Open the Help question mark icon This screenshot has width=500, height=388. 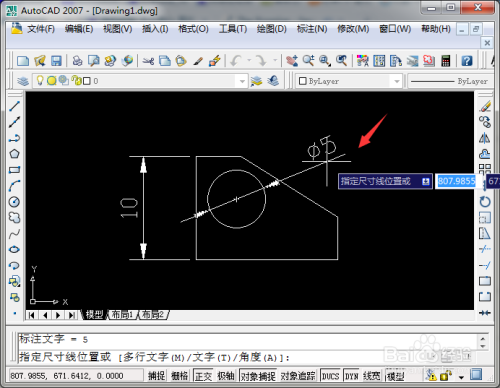[467, 61]
